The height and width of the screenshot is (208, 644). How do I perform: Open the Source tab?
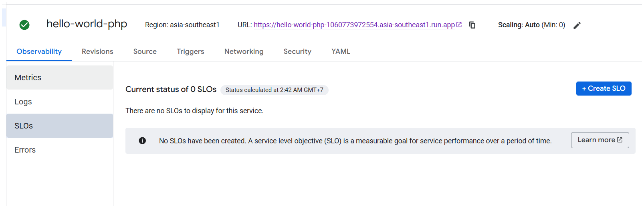[x=145, y=51]
